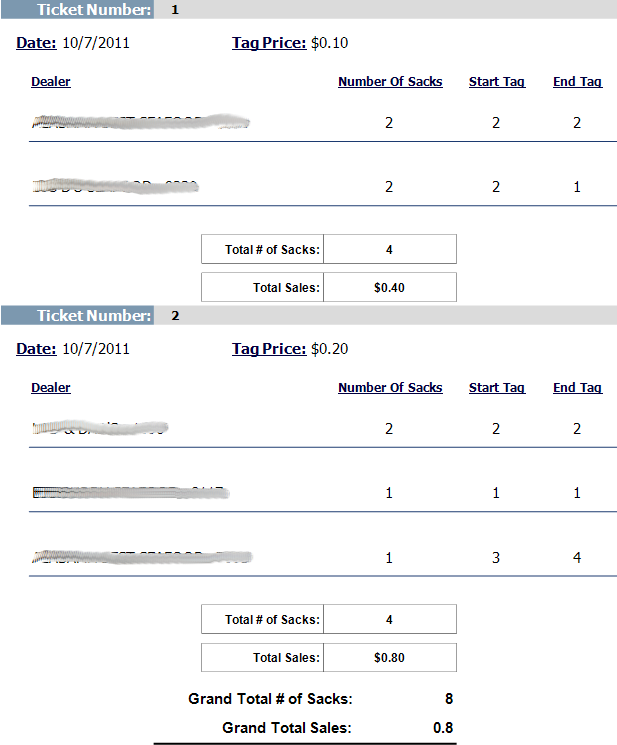Screen dimensions: 617x745
Task: Select the End Tag header in ticket 2
Action: [578, 388]
